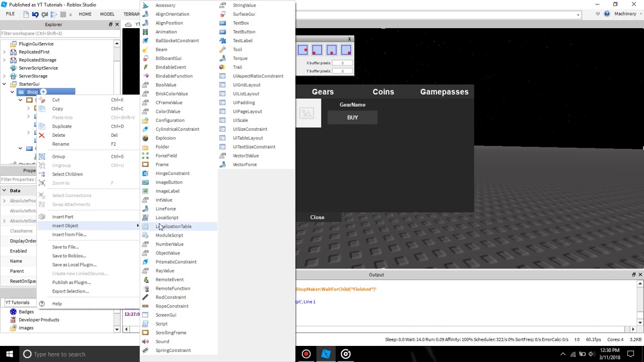Choose Frame from the insert list
This screenshot has height=362, width=644.
point(179,164)
